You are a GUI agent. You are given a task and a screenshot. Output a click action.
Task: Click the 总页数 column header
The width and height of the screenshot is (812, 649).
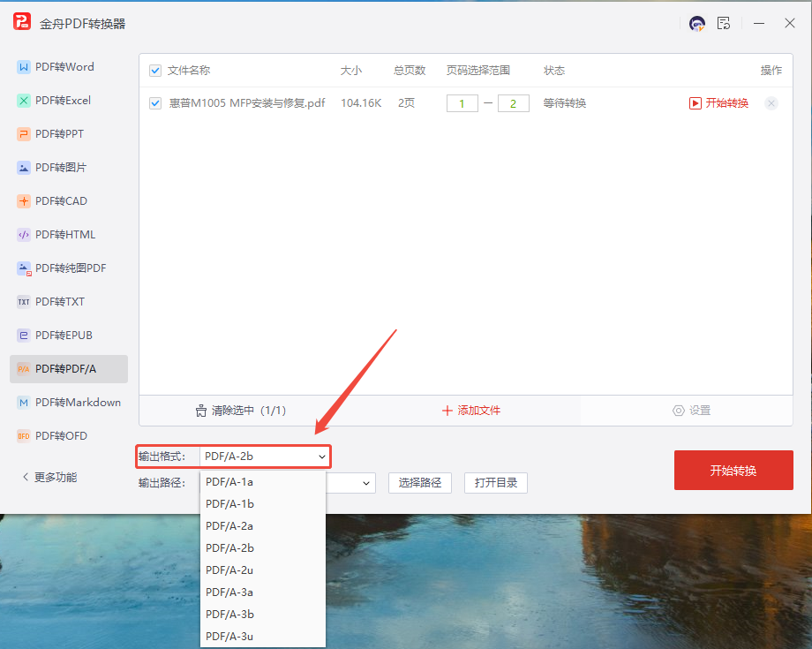click(410, 71)
